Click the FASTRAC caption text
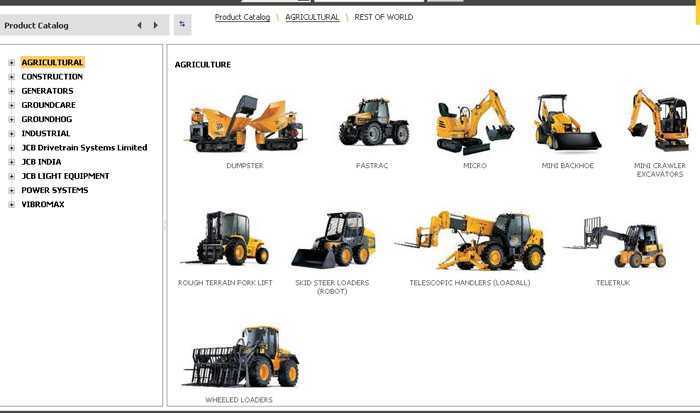 point(372,166)
